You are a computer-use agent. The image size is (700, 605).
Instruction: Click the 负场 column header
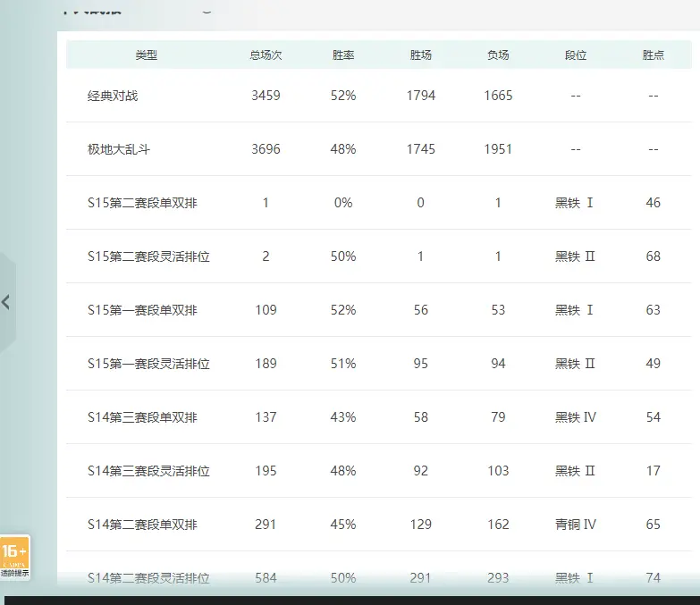[498, 55]
